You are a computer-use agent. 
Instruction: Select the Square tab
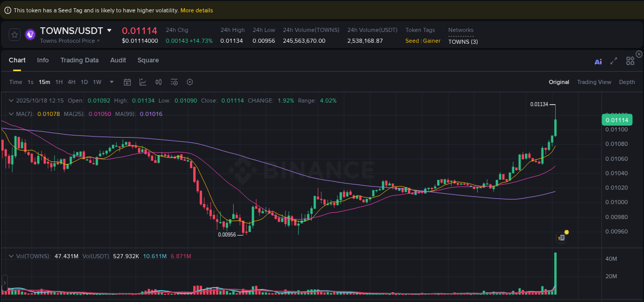pos(148,60)
